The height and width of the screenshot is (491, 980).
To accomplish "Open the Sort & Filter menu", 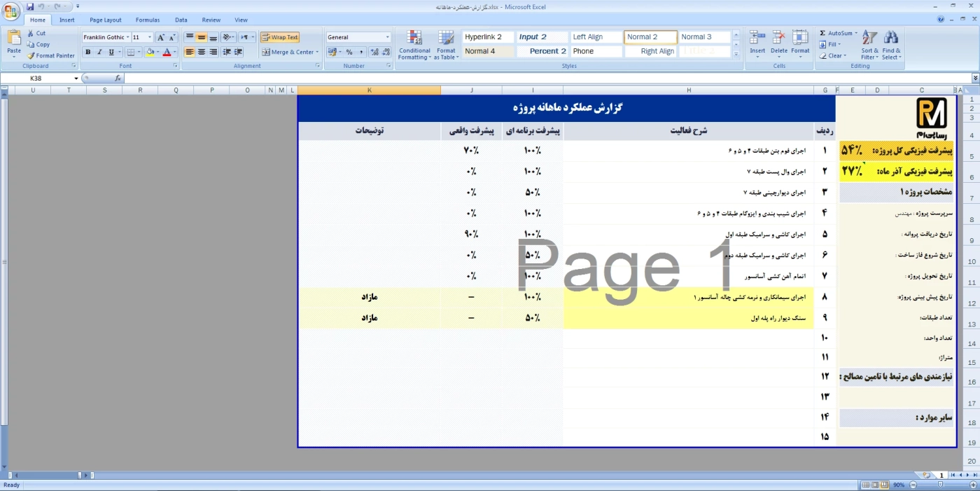I will [x=870, y=45].
